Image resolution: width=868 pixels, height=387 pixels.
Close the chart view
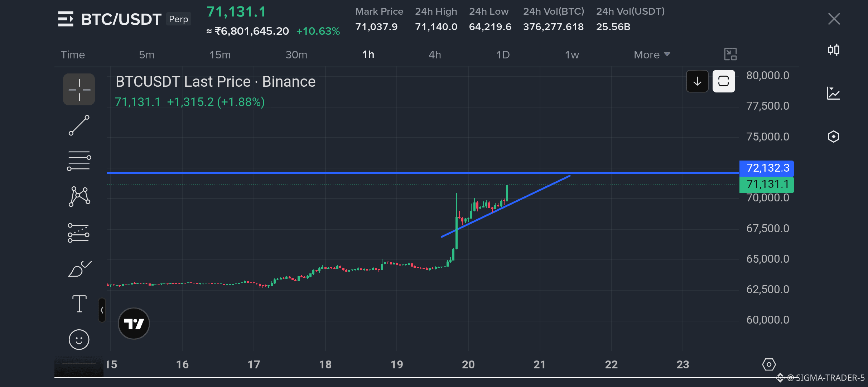point(834,19)
